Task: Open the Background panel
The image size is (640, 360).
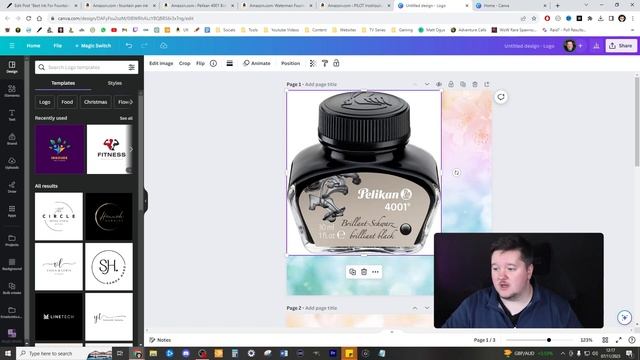Action: pos(12,264)
